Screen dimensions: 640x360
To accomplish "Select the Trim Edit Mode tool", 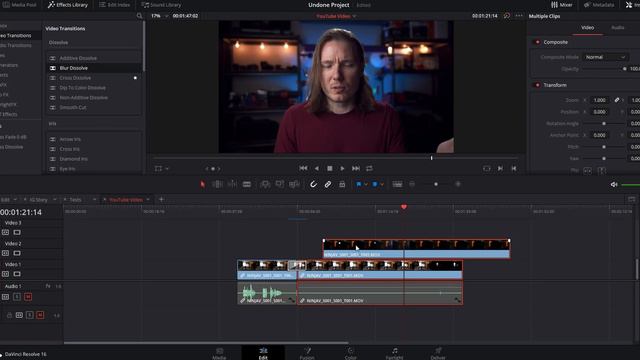I will tap(217, 184).
